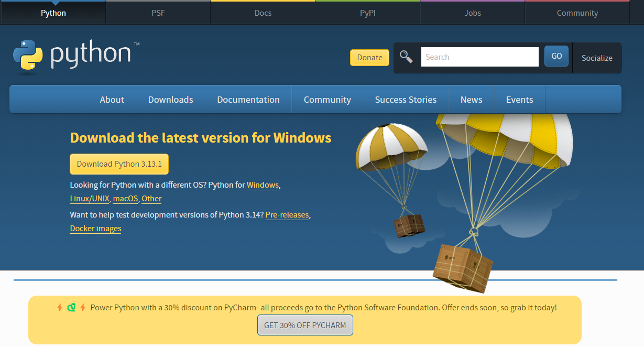Open the Community item in main navigation
Image resolution: width=644 pixels, height=347 pixels.
coord(328,100)
